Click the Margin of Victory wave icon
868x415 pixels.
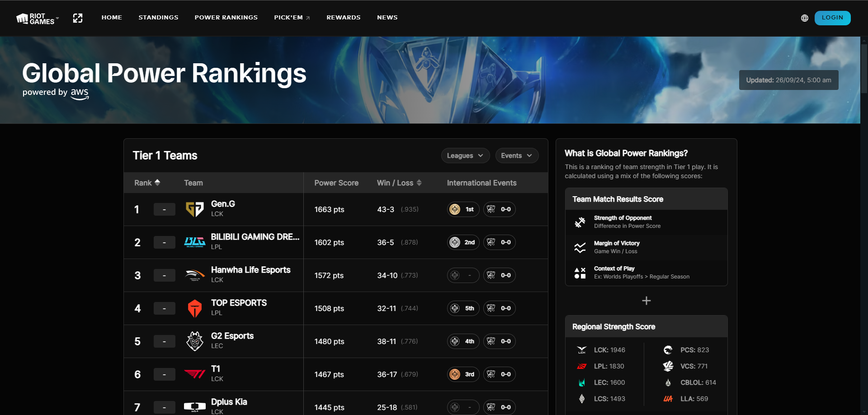coord(580,247)
